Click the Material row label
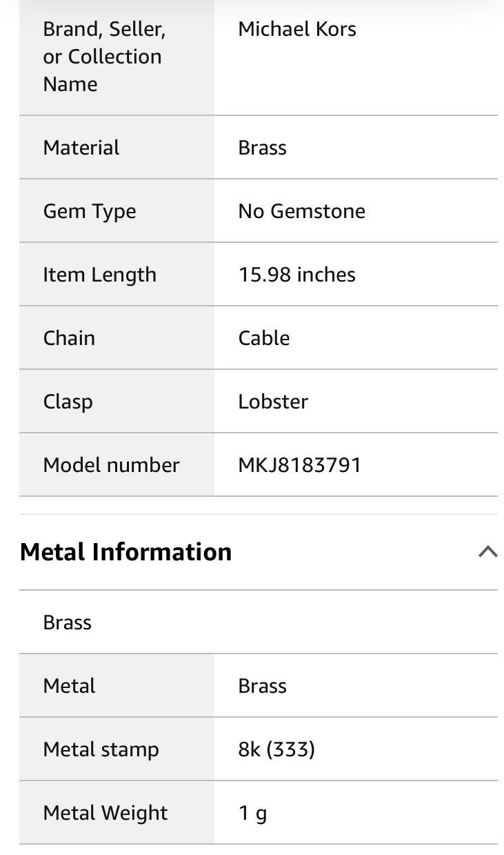The height and width of the screenshot is (855, 504). tap(81, 148)
